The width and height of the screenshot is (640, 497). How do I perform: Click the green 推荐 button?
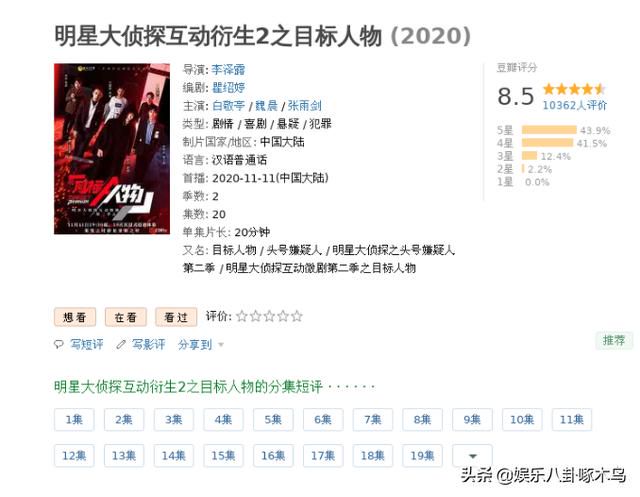(x=614, y=340)
